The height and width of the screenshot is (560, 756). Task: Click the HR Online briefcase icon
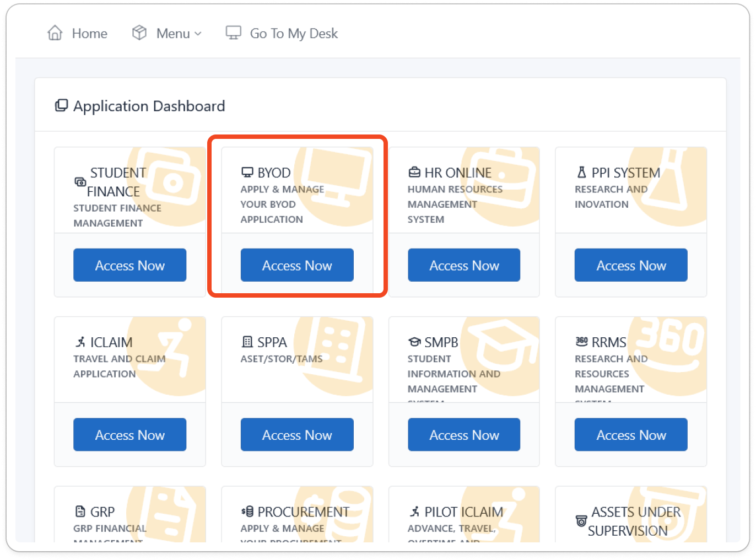click(414, 173)
